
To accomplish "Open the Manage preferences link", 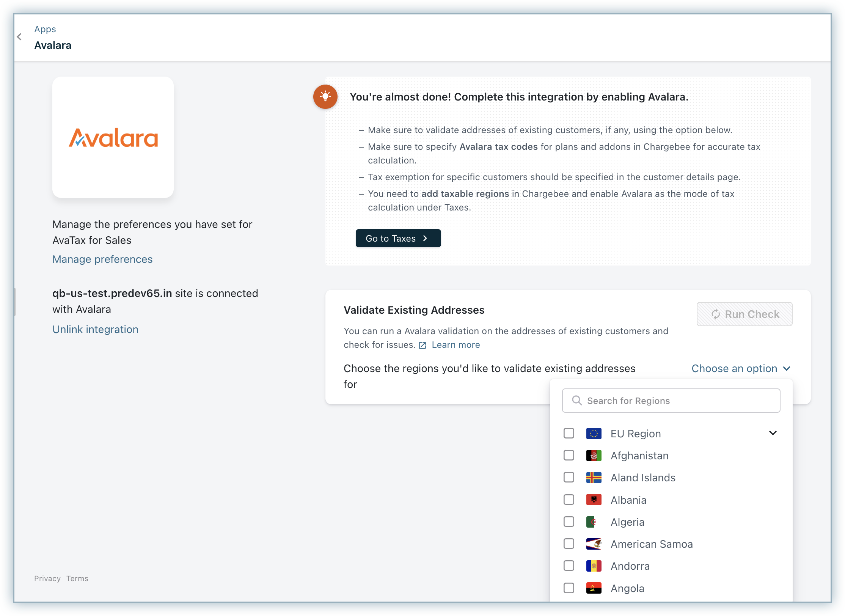I will 102,259.
